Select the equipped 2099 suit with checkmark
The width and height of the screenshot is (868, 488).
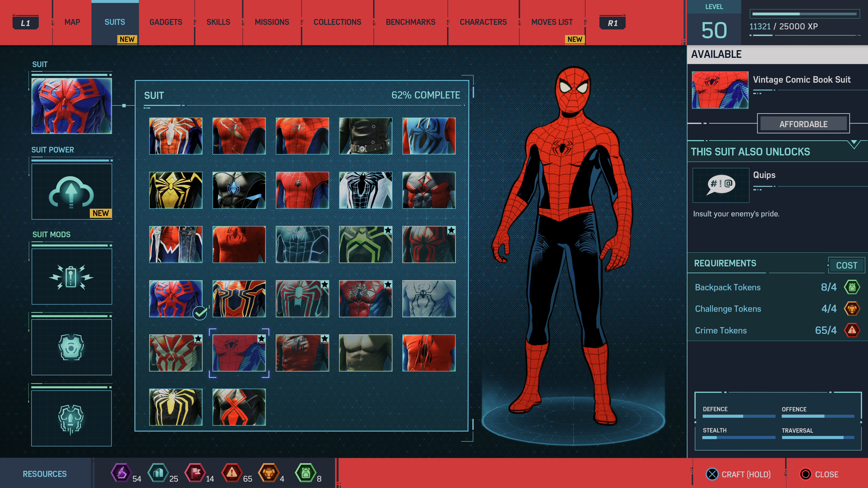176,299
